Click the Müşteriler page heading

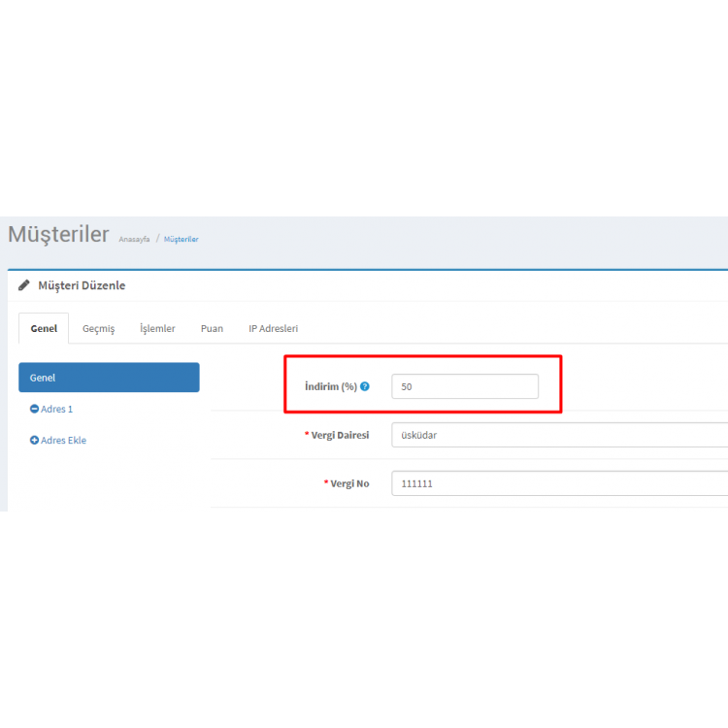pyautogui.click(x=58, y=234)
